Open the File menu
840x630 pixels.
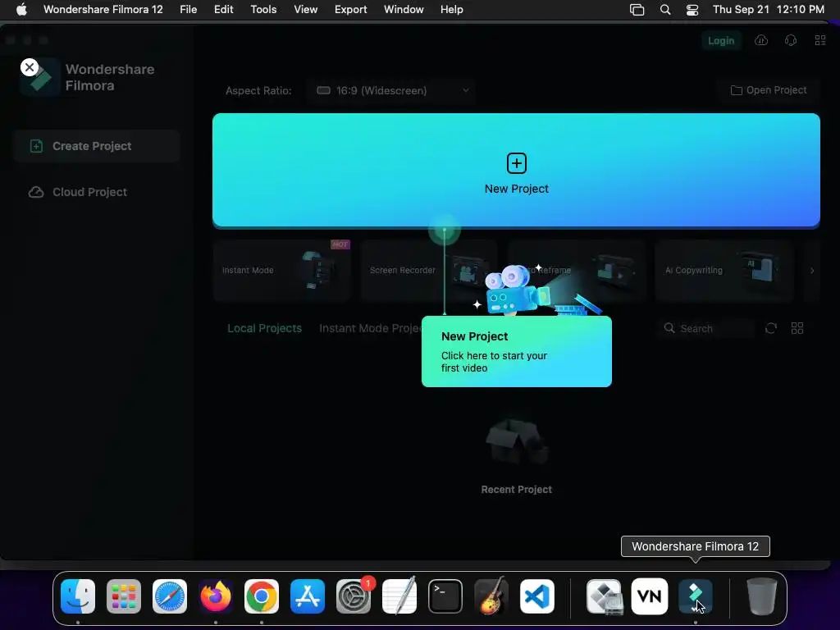point(188,10)
